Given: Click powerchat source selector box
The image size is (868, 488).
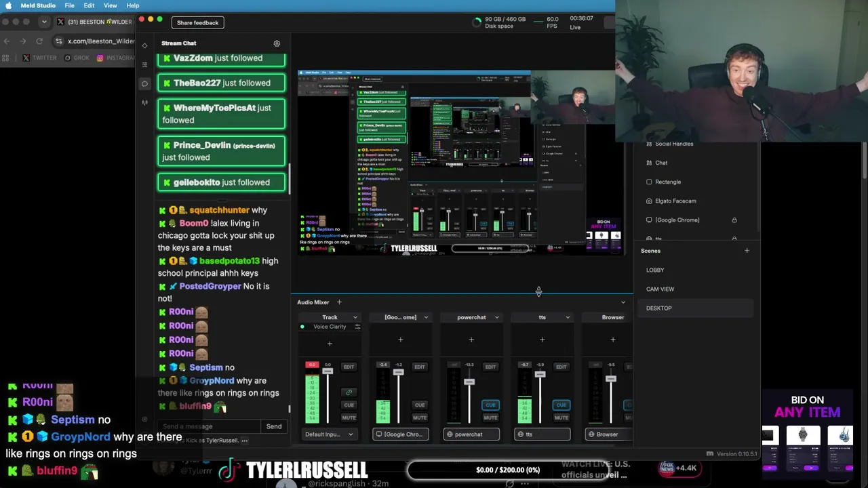Looking at the screenshot, I should point(471,434).
